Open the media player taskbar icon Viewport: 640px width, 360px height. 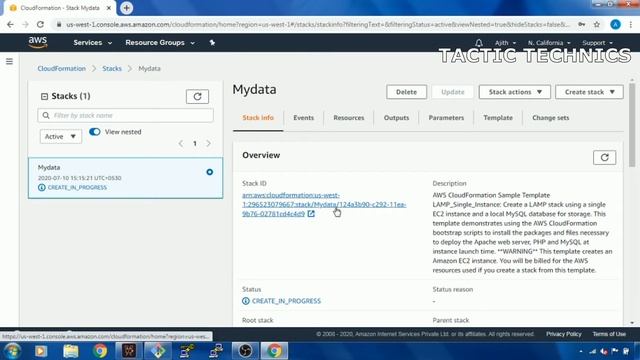pyautogui.click(x=41, y=351)
